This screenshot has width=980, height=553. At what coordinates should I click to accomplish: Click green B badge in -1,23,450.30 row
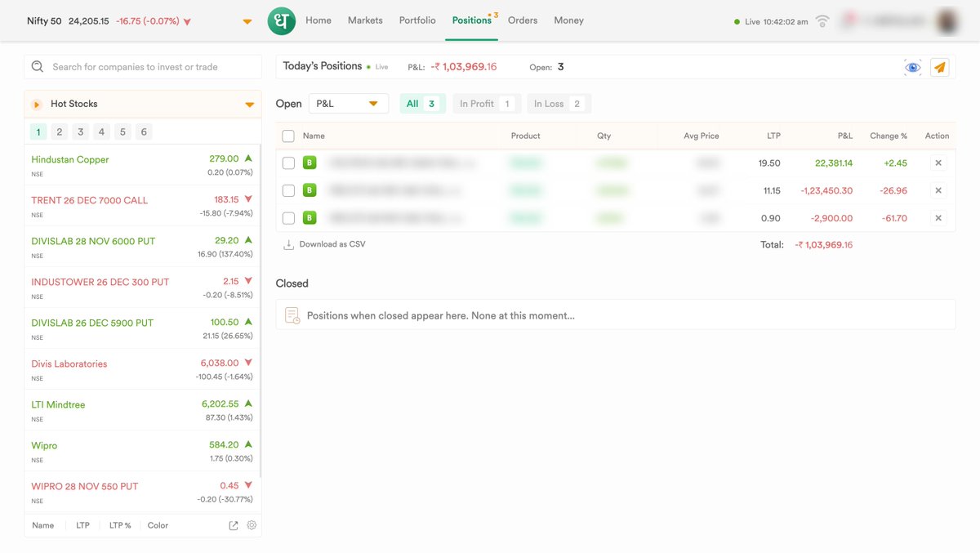310,190
